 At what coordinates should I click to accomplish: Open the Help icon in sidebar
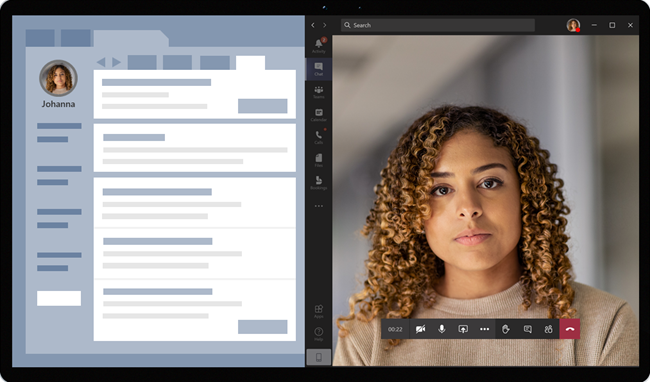click(318, 334)
